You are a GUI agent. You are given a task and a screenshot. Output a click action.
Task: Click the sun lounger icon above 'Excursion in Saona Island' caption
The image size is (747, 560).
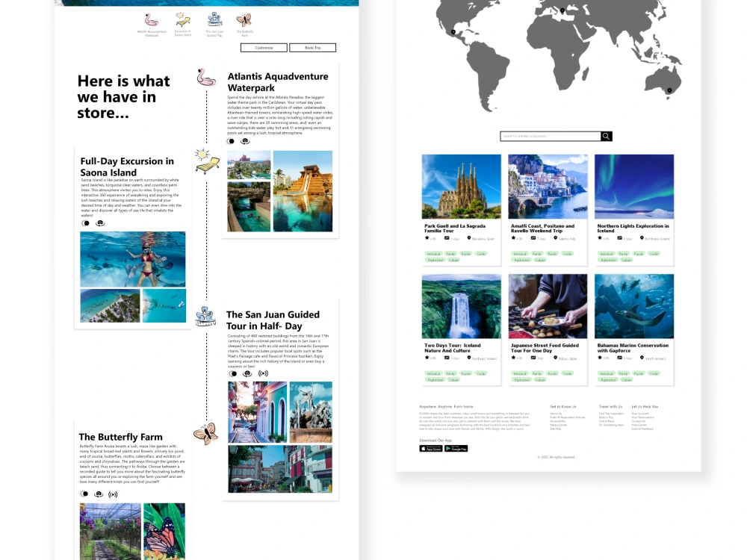182,19
